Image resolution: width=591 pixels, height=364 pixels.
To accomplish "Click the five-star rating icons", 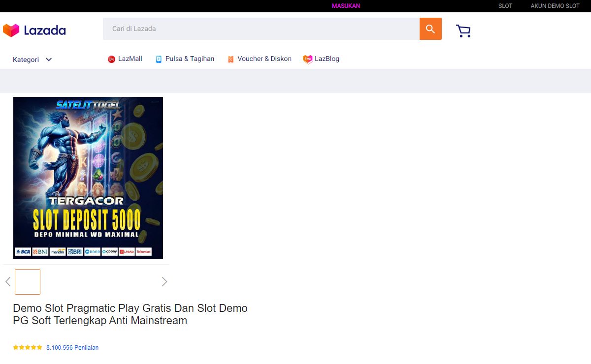I will click(x=28, y=347).
